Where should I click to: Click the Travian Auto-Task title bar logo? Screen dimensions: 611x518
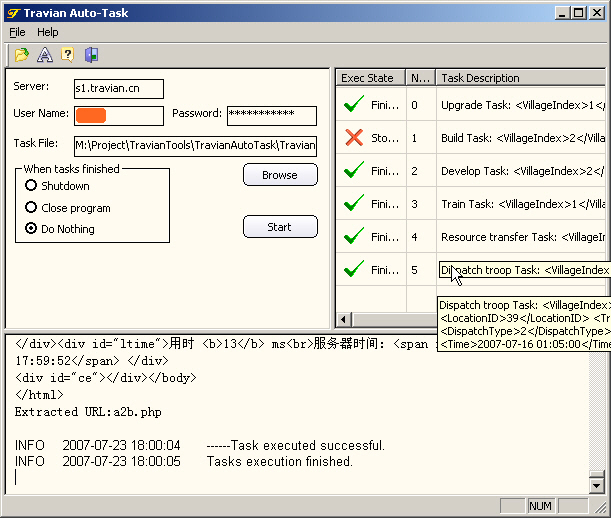point(13,13)
